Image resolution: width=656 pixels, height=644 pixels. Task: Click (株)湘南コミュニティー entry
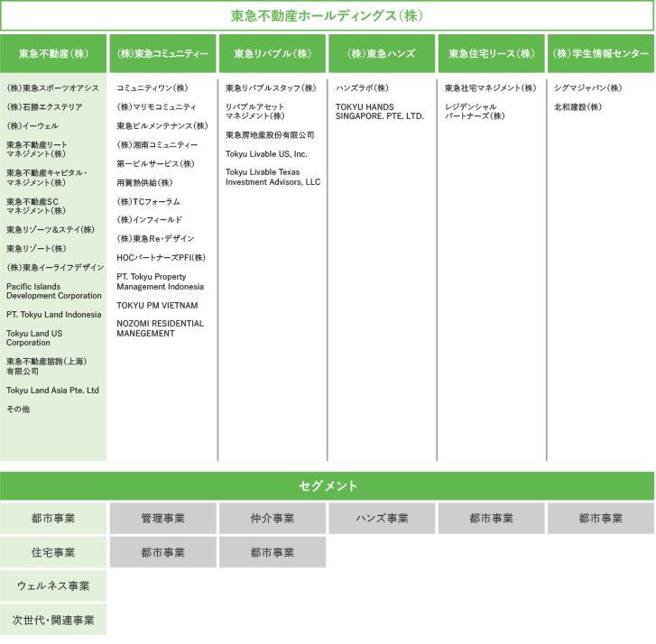click(x=157, y=144)
